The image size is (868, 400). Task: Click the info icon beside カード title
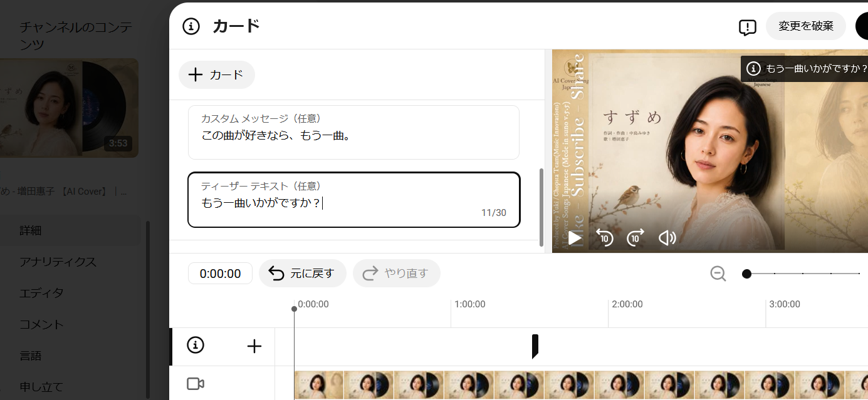pyautogui.click(x=191, y=26)
